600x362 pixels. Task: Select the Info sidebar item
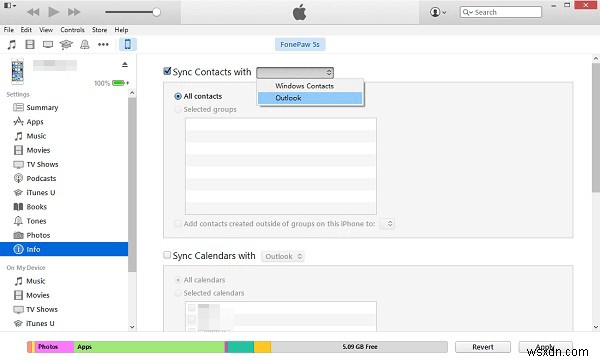click(x=64, y=249)
